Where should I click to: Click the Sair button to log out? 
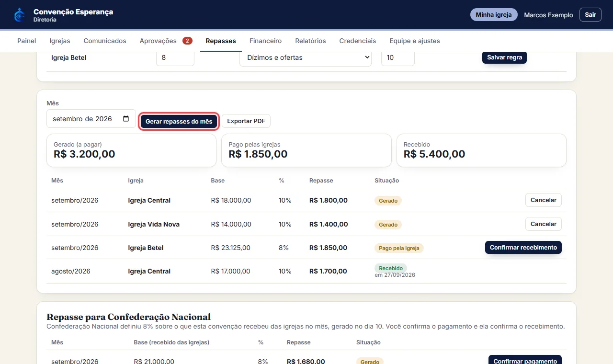[x=590, y=15]
